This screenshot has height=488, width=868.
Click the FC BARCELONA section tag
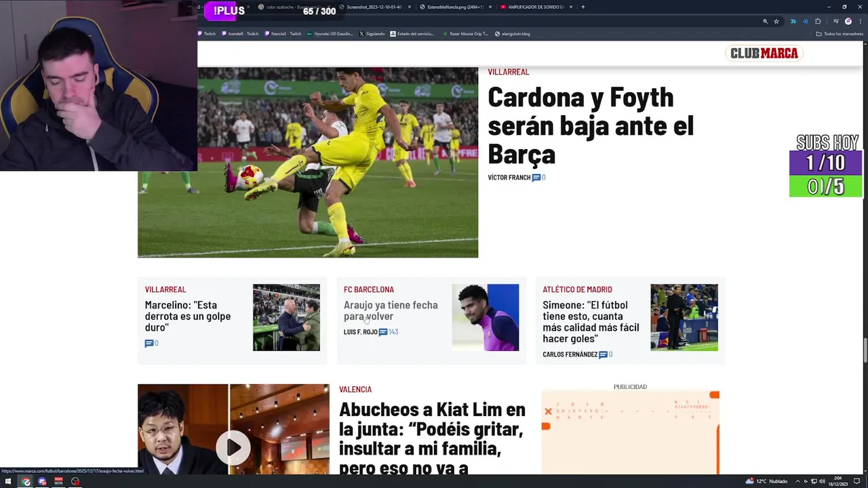[x=369, y=289]
